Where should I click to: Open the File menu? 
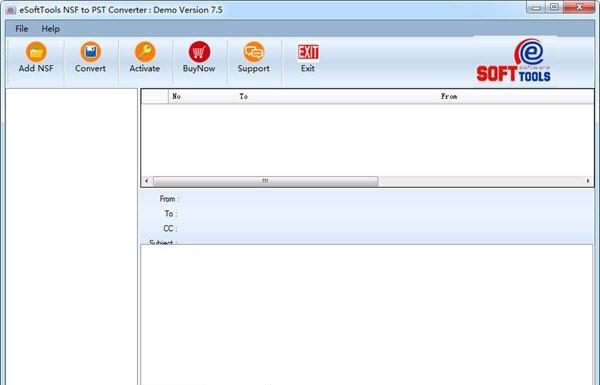[x=22, y=29]
